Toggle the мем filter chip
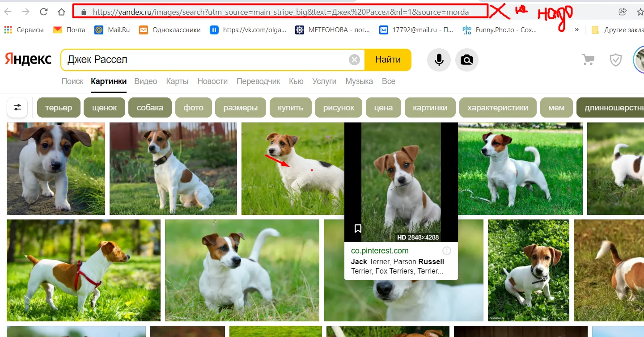Screen dimensions: 644x337 coord(556,107)
